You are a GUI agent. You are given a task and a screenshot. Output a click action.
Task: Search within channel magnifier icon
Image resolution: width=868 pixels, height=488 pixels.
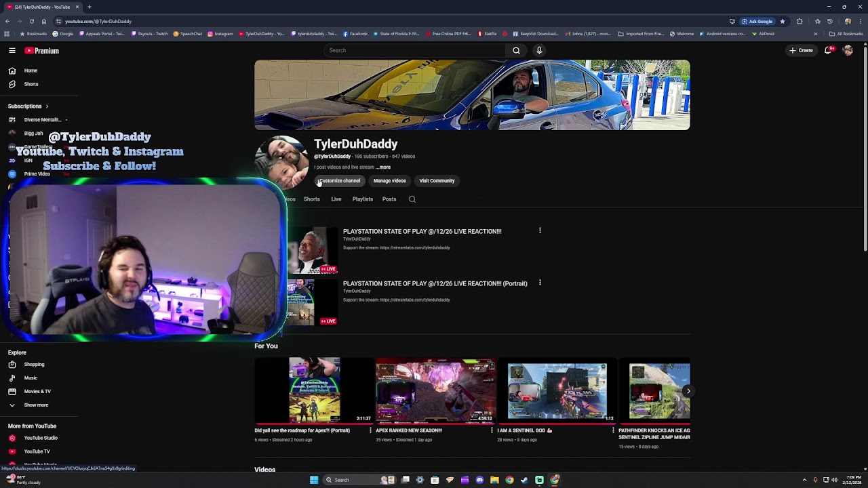click(412, 199)
